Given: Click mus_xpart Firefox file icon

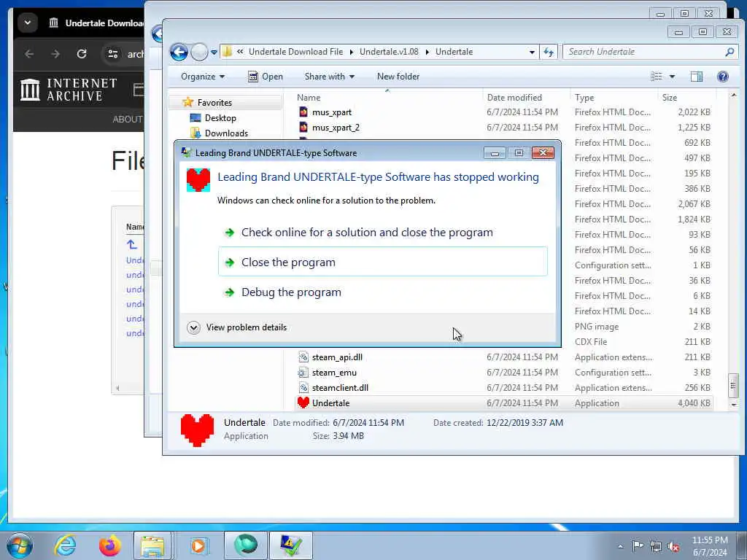Looking at the screenshot, I should point(303,112).
